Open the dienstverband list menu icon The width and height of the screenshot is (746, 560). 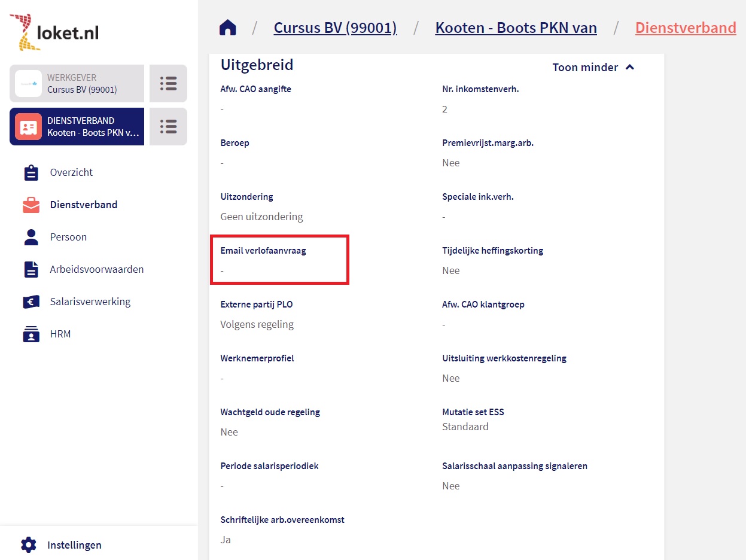168,127
